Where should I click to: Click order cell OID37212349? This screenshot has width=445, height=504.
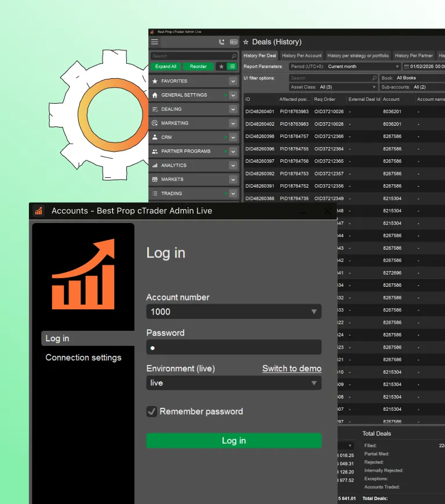point(329,199)
